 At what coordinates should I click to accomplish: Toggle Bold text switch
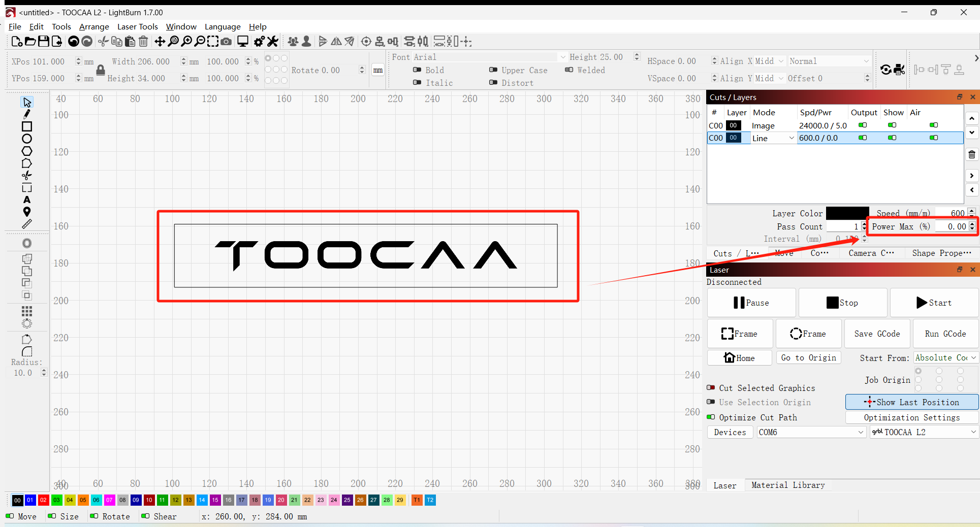417,70
